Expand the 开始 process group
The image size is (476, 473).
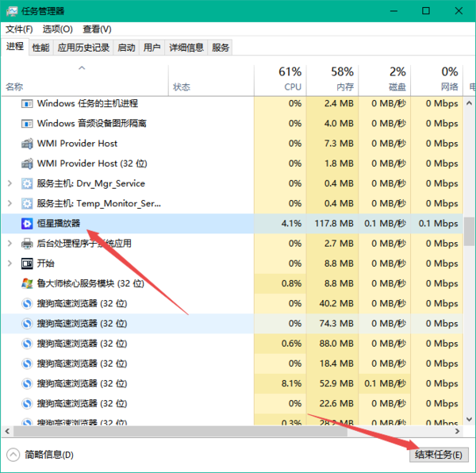(10, 263)
